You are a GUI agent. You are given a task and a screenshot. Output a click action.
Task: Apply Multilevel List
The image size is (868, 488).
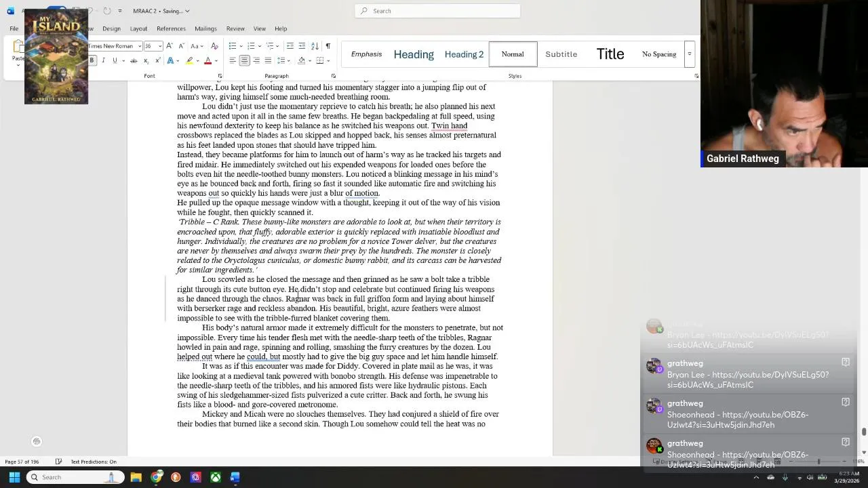[269, 46]
